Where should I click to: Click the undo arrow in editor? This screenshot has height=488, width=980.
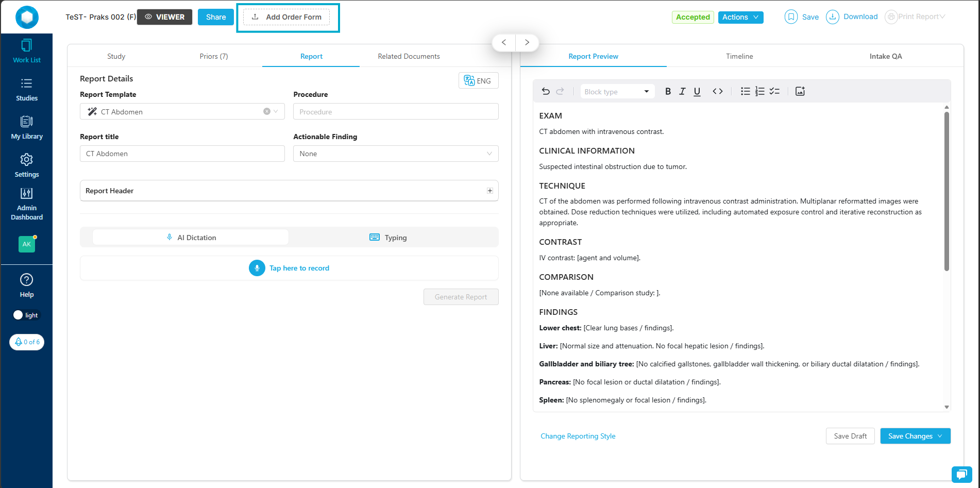[546, 91]
